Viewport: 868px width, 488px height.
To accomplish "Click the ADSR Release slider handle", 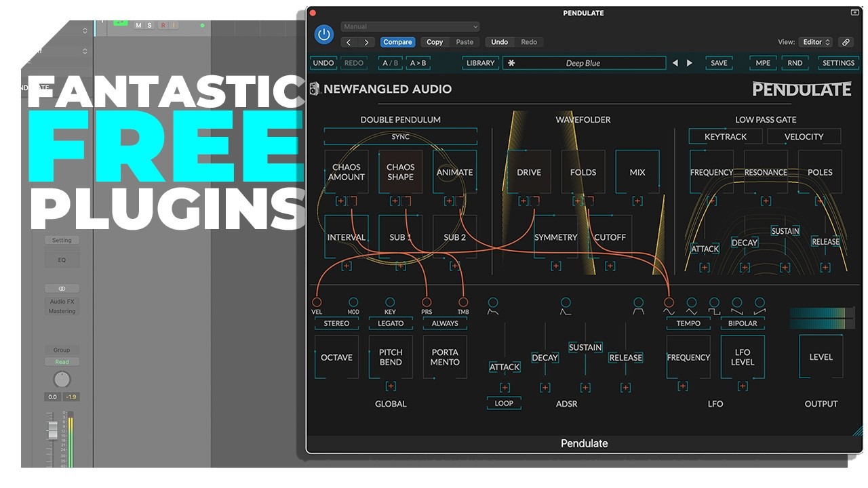I will [625, 358].
